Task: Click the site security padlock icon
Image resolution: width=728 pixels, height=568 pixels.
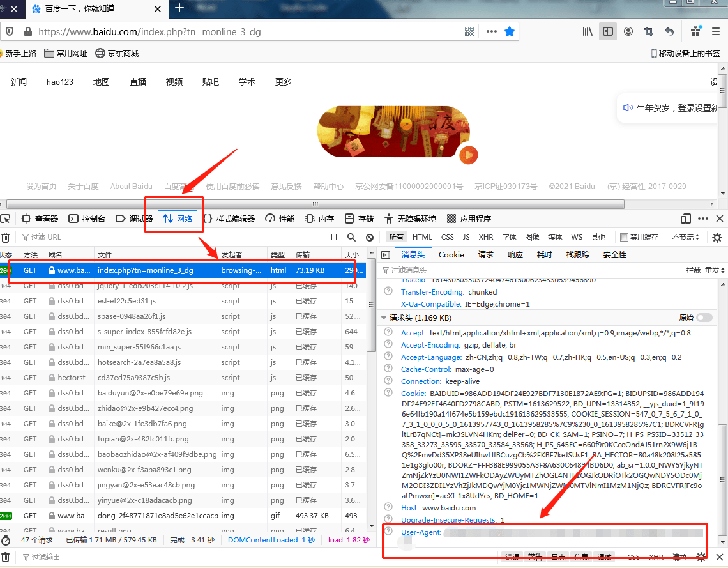Action: pos(28,31)
